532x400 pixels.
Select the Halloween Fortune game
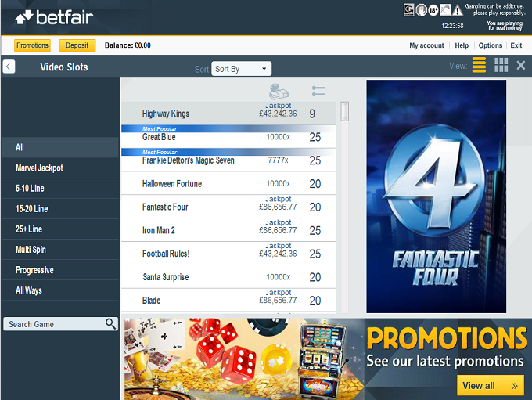pyautogui.click(x=229, y=183)
